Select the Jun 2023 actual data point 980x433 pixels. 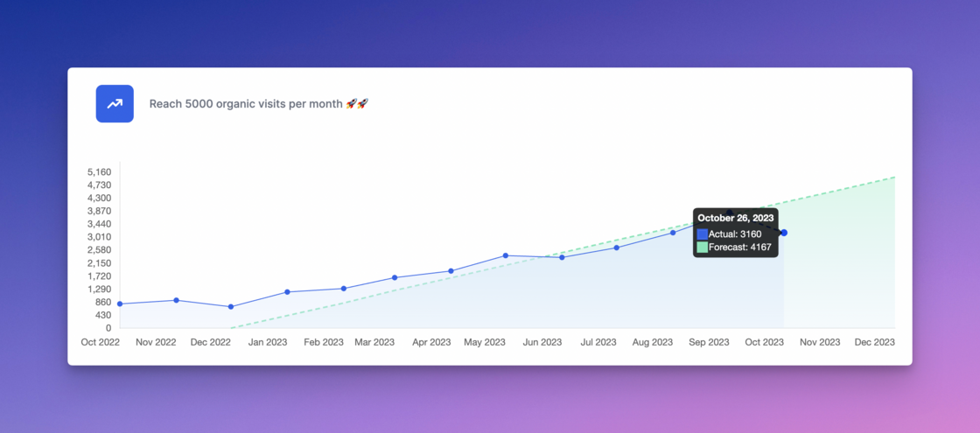pos(562,257)
